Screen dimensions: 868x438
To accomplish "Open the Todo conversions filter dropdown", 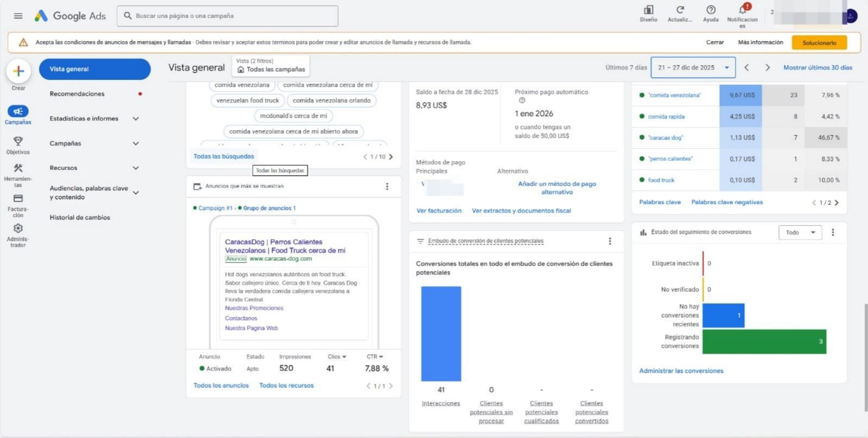I will [800, 232].
